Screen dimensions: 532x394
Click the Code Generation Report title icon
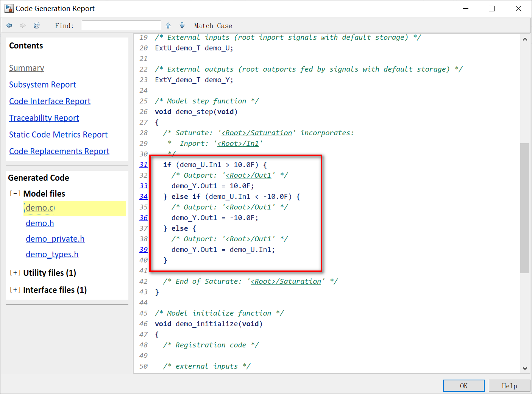[x=9, y=8]
